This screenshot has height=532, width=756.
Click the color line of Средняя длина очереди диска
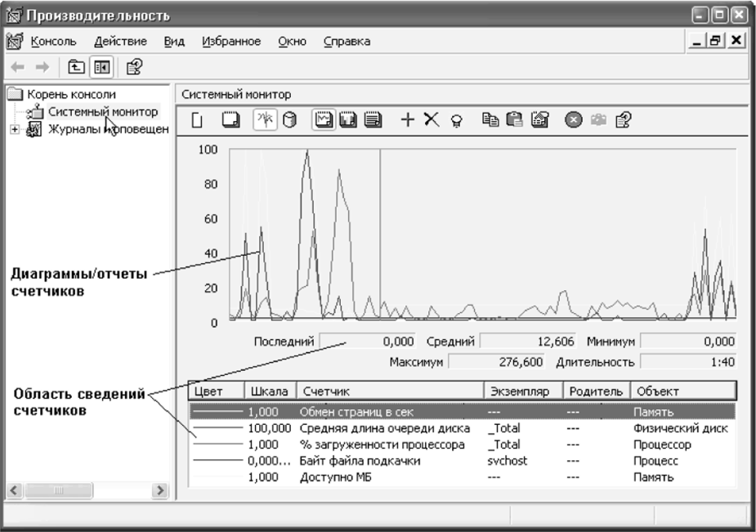[217, 428]
